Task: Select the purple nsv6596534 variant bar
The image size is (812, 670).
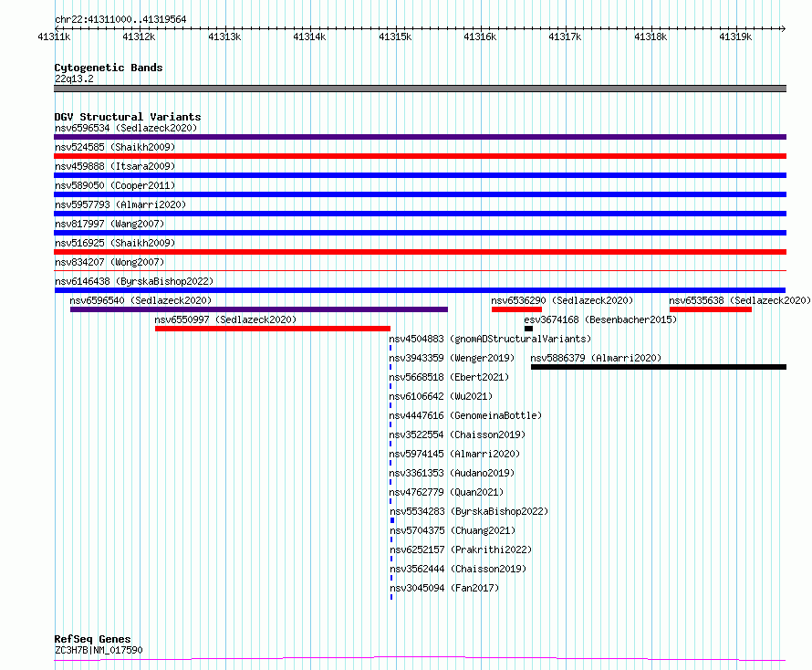Action: click(420, 137)
